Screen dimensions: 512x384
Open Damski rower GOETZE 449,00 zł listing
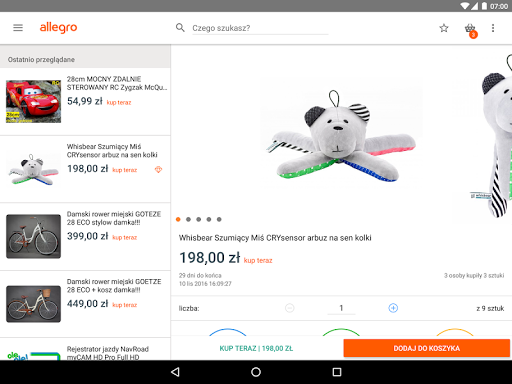click(85, 304)
